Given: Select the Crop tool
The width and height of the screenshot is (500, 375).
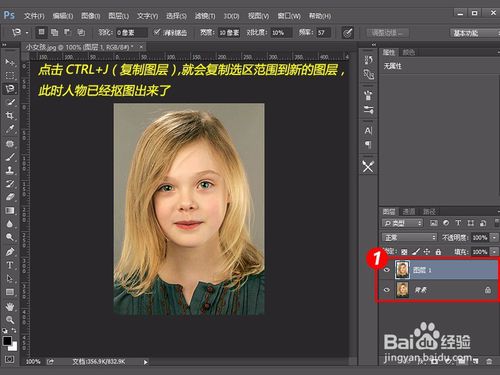Looking at the screenshot, I should [x=10, y=115].
